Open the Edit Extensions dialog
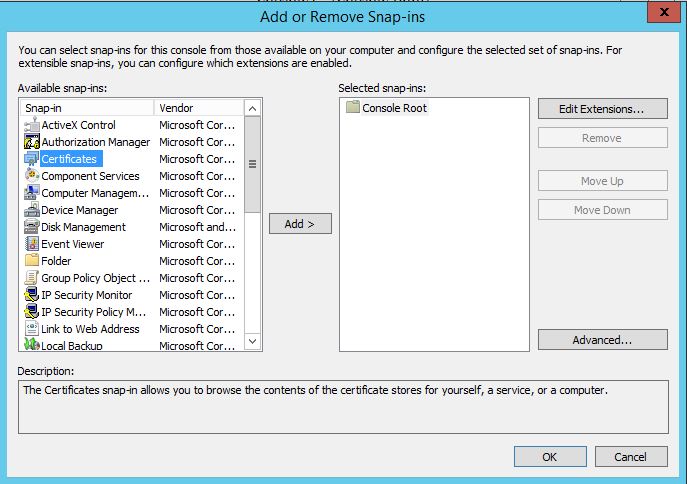Screen dimensions: 687x484 pos(602,108)
